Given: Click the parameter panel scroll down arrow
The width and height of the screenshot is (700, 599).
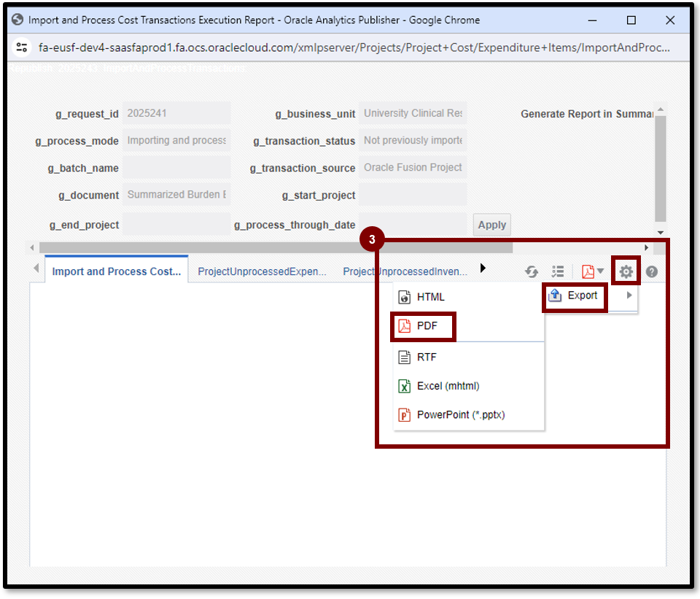Looking at the screenshot, I should pyautogui.click(x=661, y=233).
